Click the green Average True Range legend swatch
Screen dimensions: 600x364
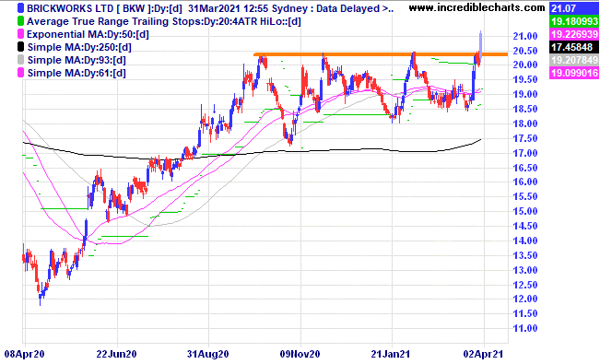(20, 21)
